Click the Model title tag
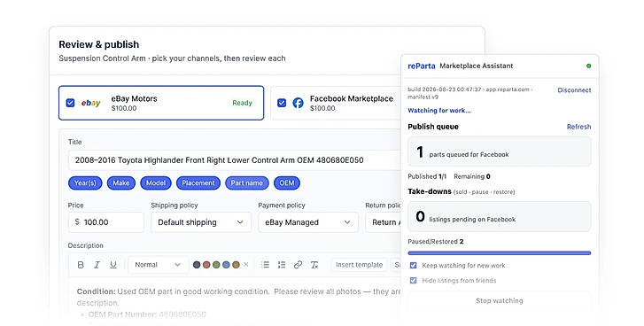Screen dimensions: 644x326 [x=156, y=183]
